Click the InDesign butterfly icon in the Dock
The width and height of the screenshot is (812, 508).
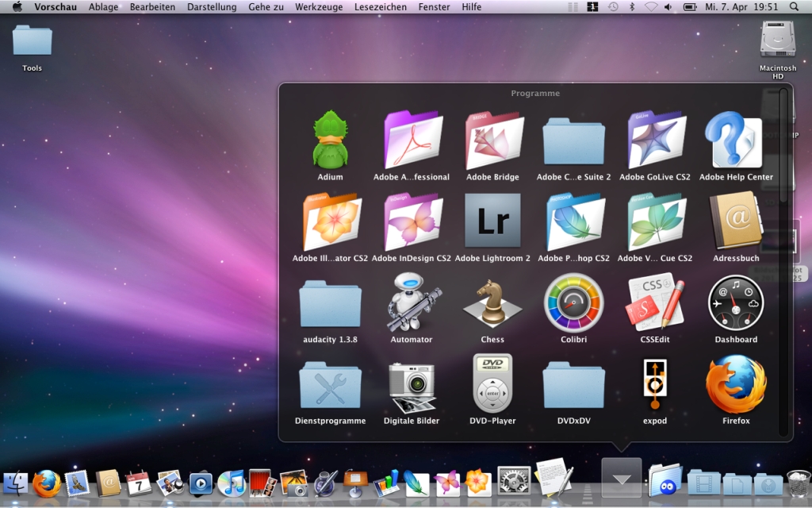click(447, 483)
